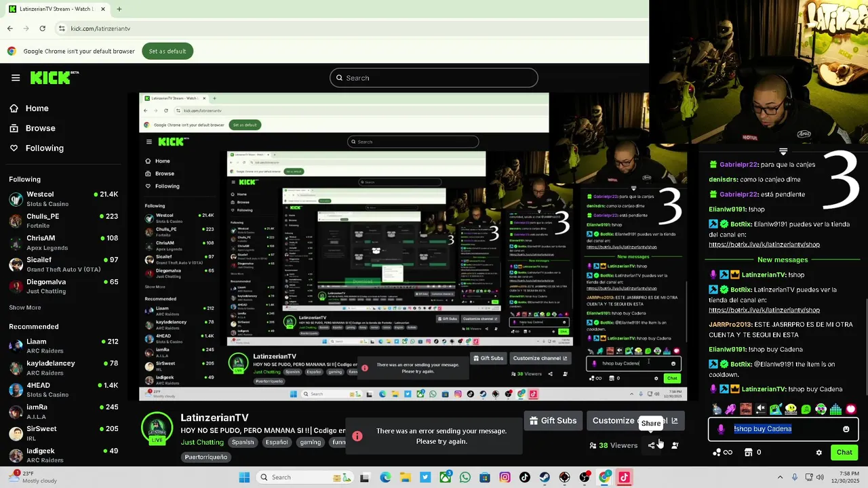Click the shop icon showing 0

click(x=753, y=452)
